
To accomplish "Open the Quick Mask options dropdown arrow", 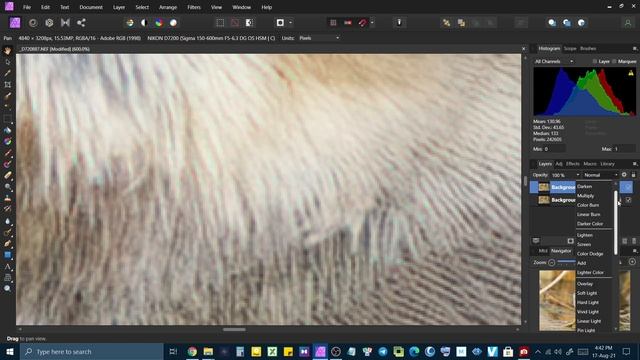I will pyautogui.click(x=291, y=23).
